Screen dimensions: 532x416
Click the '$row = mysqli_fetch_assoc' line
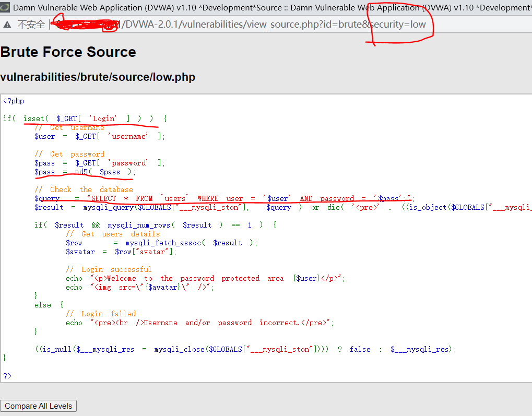coord(161,243)
